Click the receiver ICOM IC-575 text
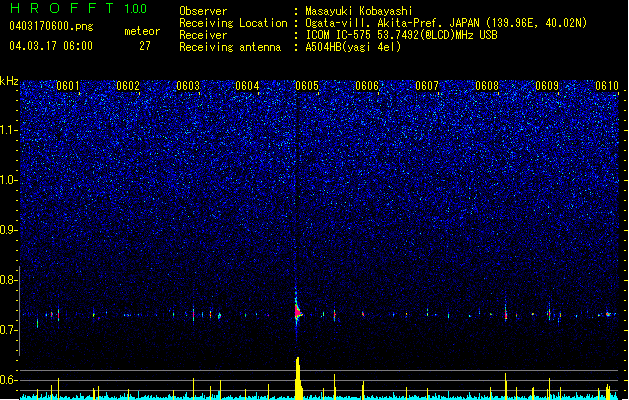This screenshot has width=629, height=400. (x=401, y=35)
